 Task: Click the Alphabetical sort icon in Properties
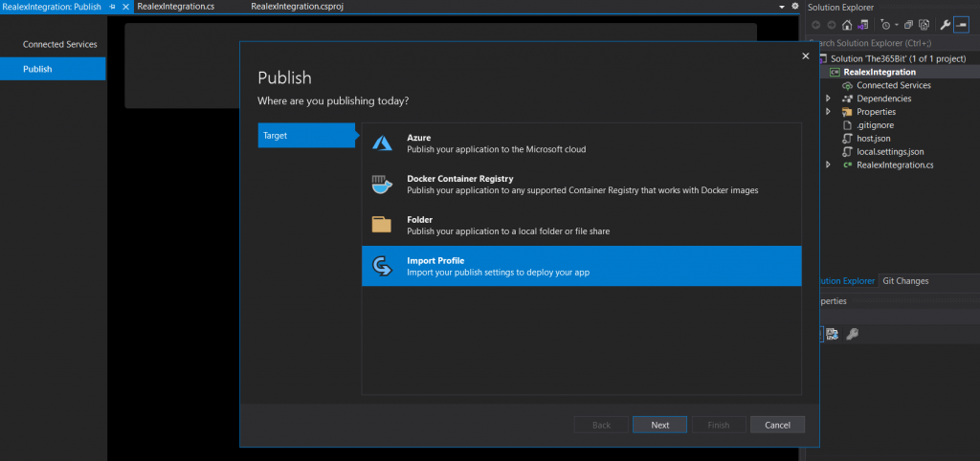pos(832,335)
